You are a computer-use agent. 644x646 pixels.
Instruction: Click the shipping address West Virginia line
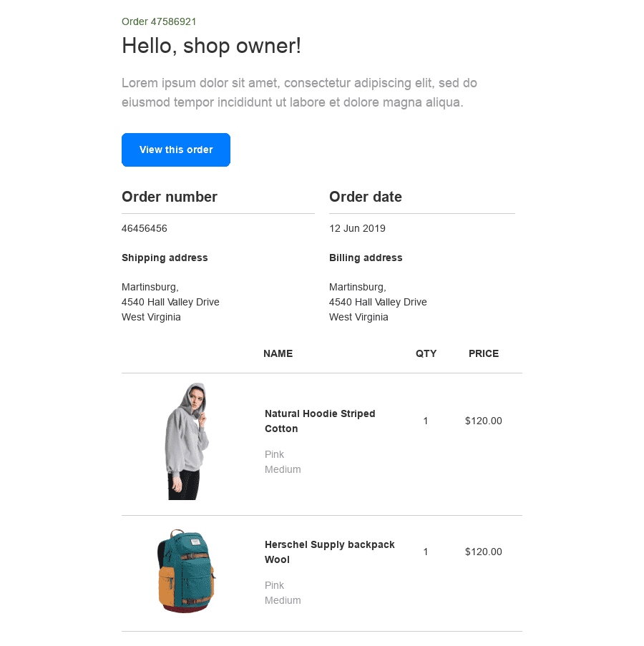coord(151,317)
